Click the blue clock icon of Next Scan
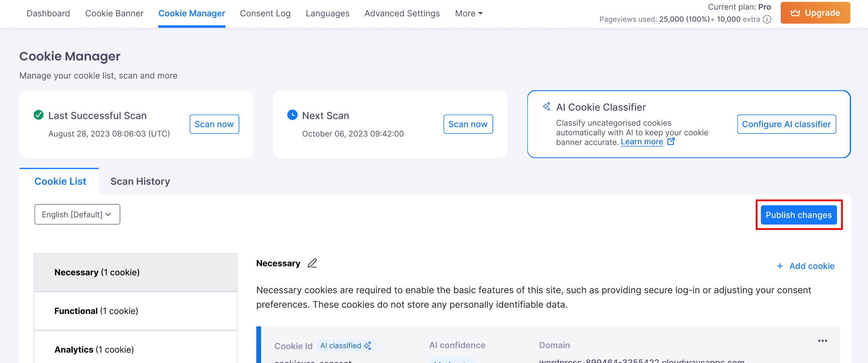868x363 pixels. pyautogui.click(x=292, y=115)
